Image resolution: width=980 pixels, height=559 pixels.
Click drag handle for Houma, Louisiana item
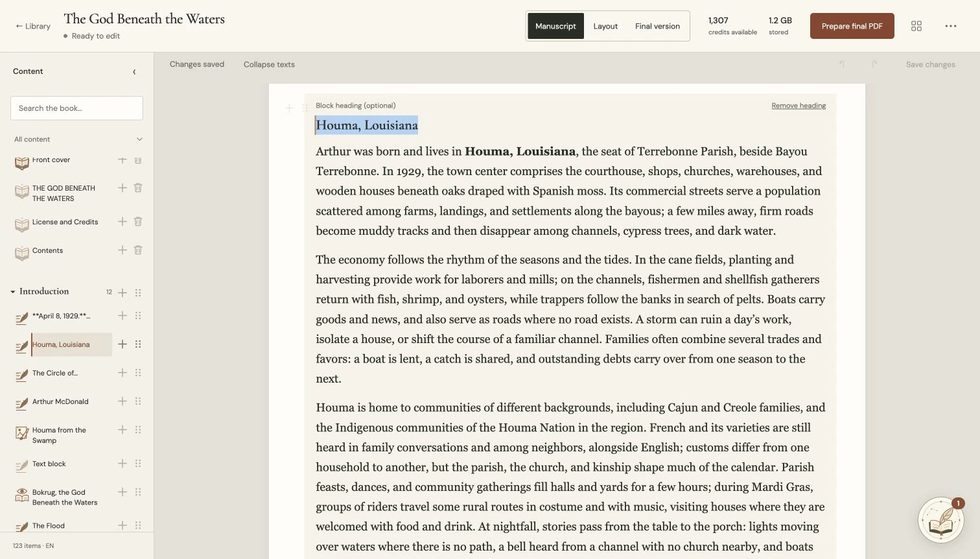point(138,344)
